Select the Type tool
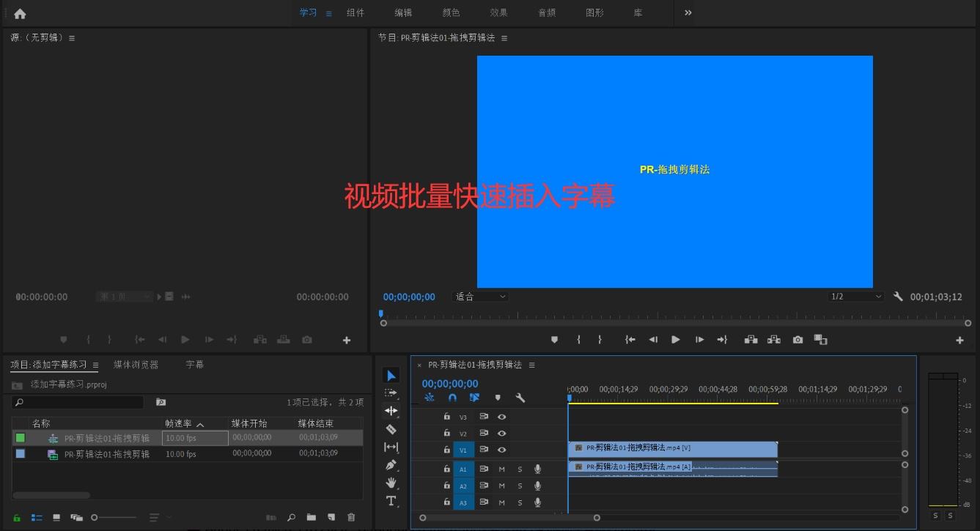The width and height of the screenshot is (980, 531). (391, 501)
